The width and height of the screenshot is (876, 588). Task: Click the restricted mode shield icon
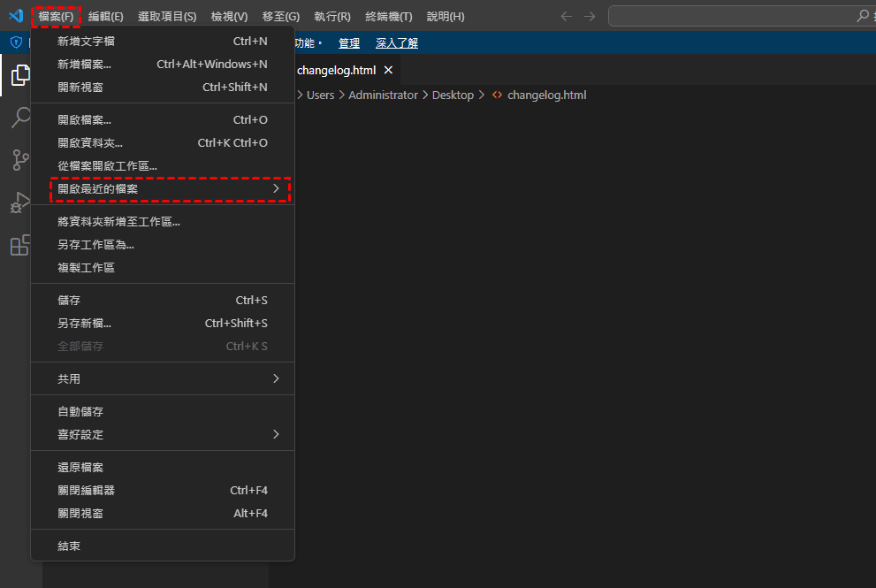pyautogui.click(x=16, y=42)
